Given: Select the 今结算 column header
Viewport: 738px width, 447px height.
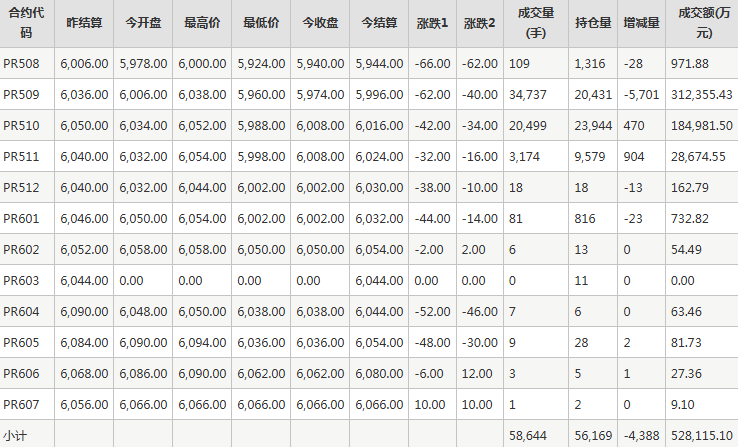Looking at the screenshot, I should 379,23.
